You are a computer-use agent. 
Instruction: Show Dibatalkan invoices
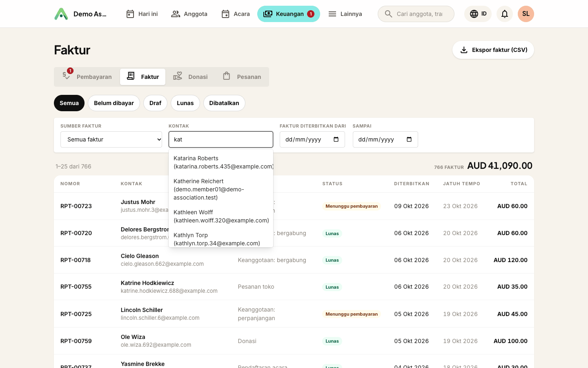coord(224,103)
